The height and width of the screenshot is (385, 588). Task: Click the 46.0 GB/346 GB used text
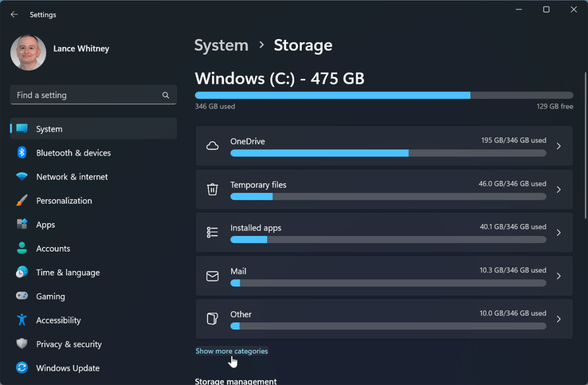[512, 184]
